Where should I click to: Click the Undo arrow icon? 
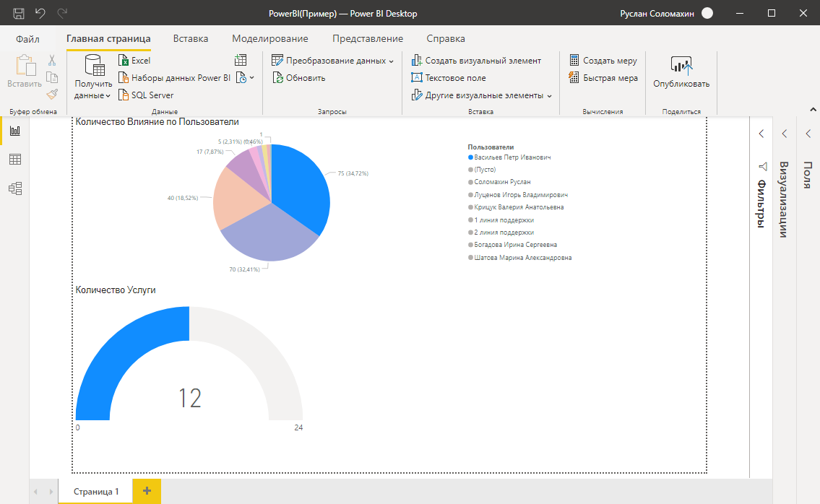click(40, 13)
